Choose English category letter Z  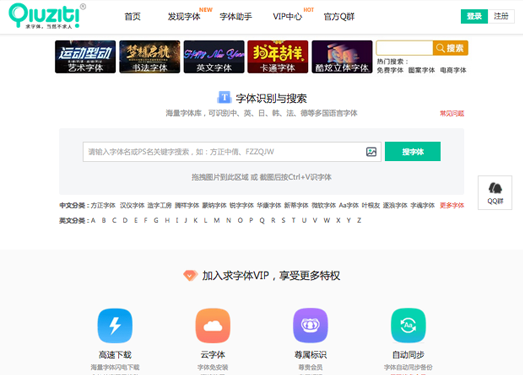coord(359,221)
